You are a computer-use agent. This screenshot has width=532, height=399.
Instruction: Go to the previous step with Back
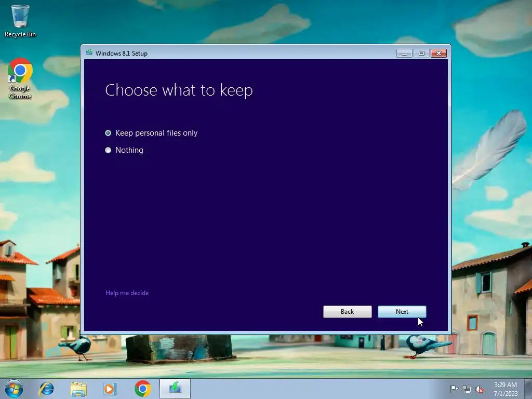pyautogui.click(x=347, y=312)
